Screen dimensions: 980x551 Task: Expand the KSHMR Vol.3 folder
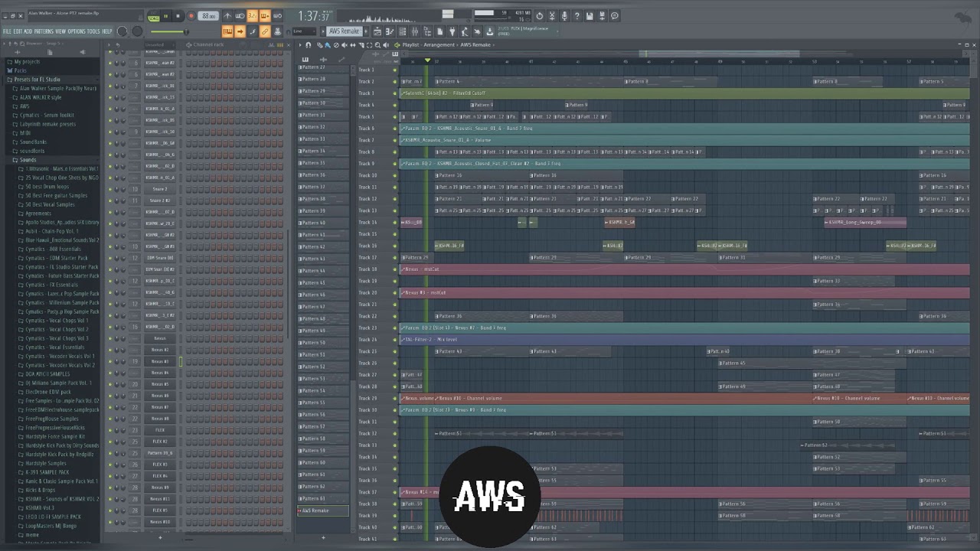click(x=40, y=507)
